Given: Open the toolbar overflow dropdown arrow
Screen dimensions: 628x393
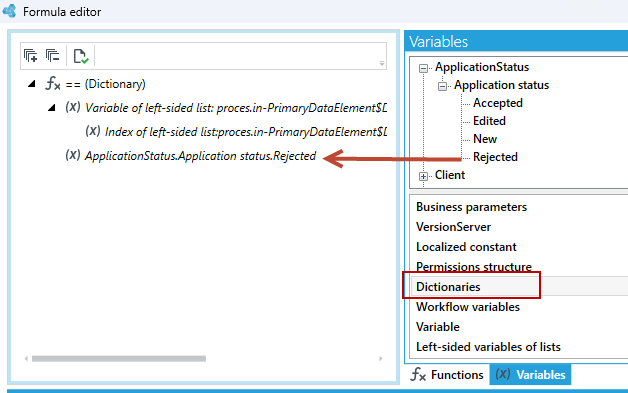Looking at the screenshot, I should tap(382, 63).
